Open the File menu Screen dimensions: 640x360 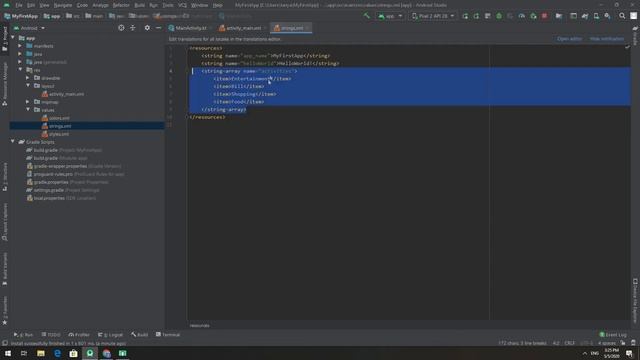(19, 5)
